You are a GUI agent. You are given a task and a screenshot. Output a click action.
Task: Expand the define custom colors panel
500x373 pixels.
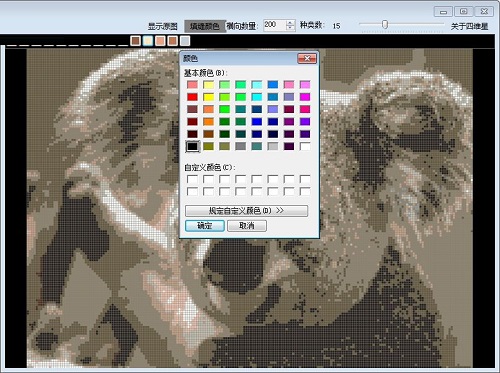(246, 211)
